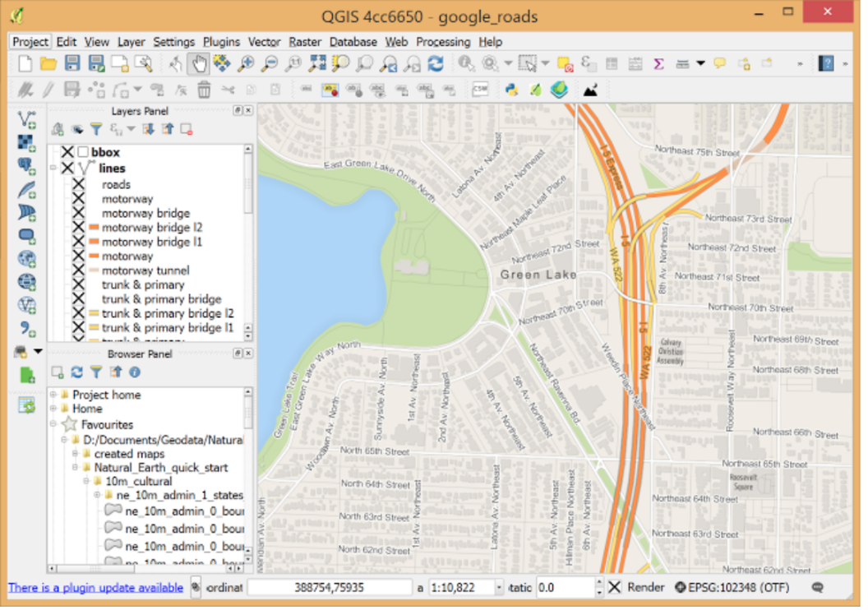Click the orange motorway bridge l2 swatch

(x=94, y=228)
